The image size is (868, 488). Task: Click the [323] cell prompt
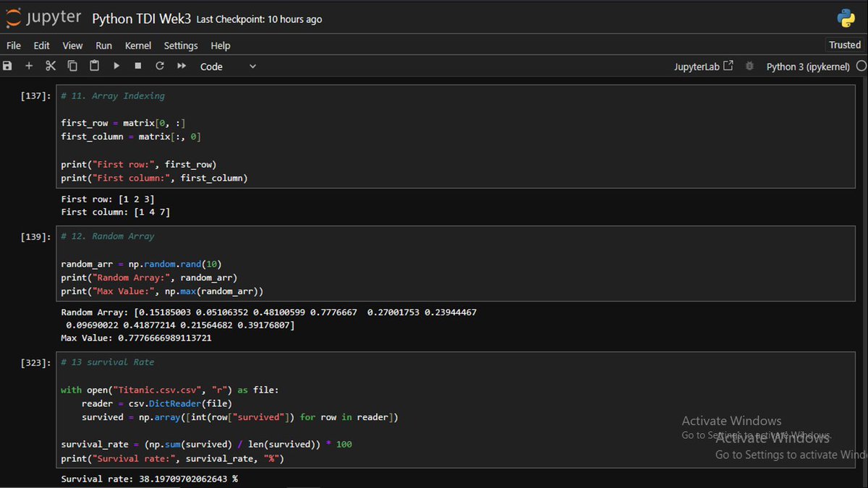point(36,362)
